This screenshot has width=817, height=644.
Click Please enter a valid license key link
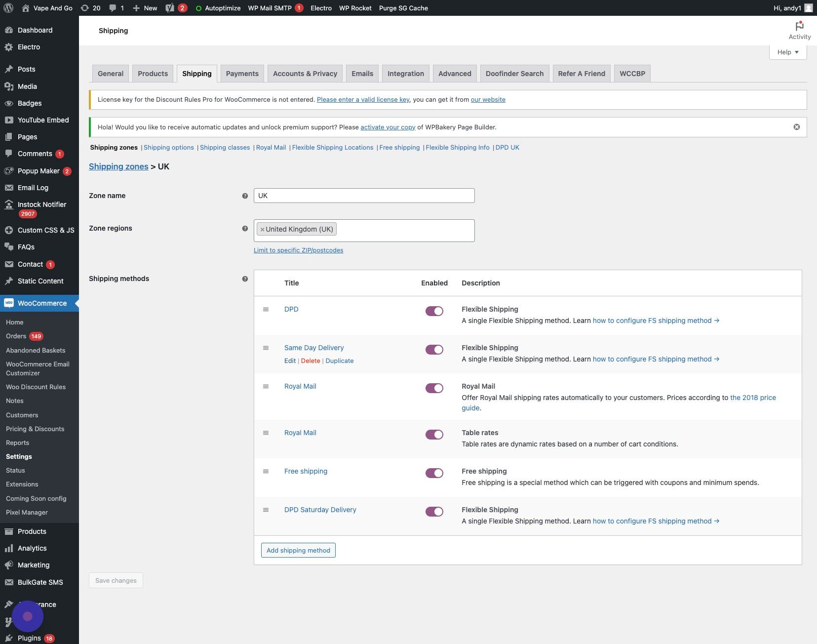click(x=363, y=100)
